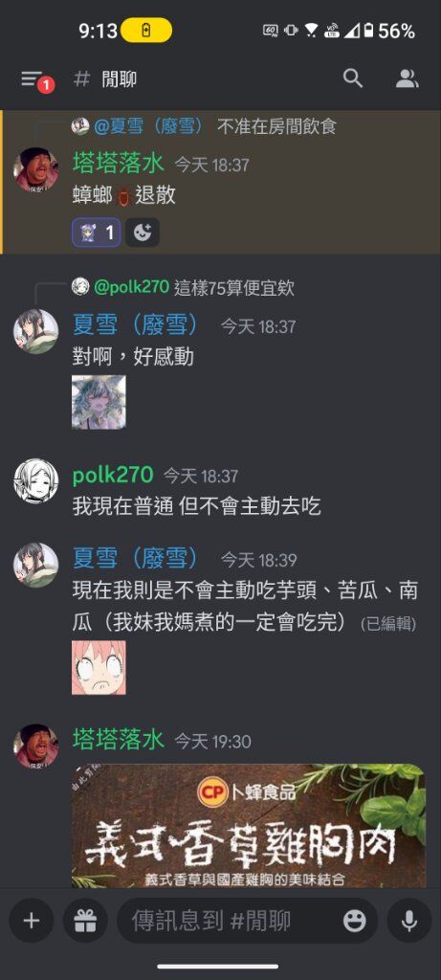441x980 pixels.
Task: Open polk270's avatar profile
Action: [35, 482]
